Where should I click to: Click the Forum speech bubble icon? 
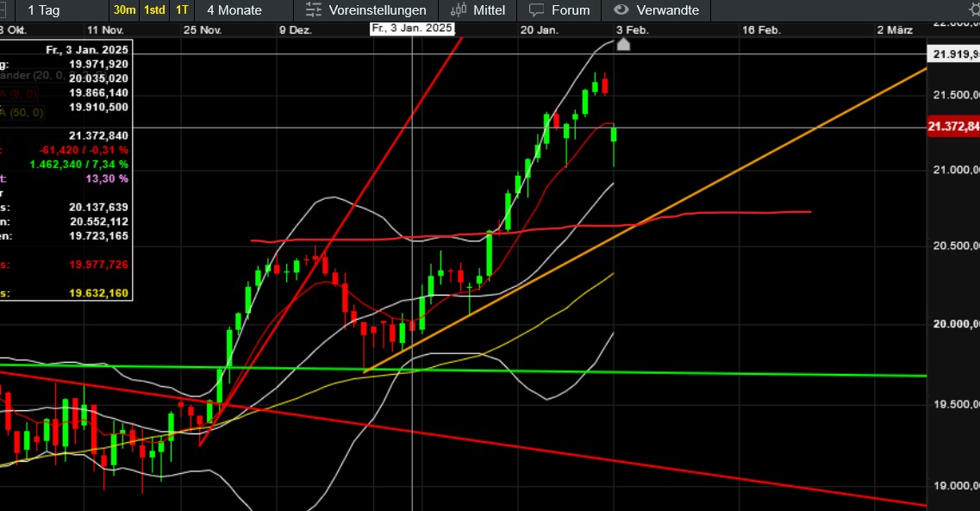point(536,10)
